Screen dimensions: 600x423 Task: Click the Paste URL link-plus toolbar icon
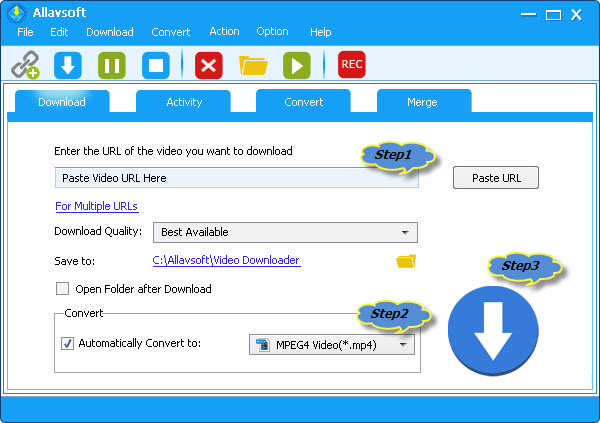pos(25,65)
